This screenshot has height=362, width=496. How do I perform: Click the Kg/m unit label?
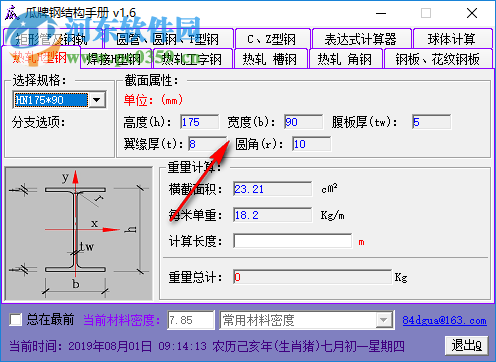pos(332,215)
